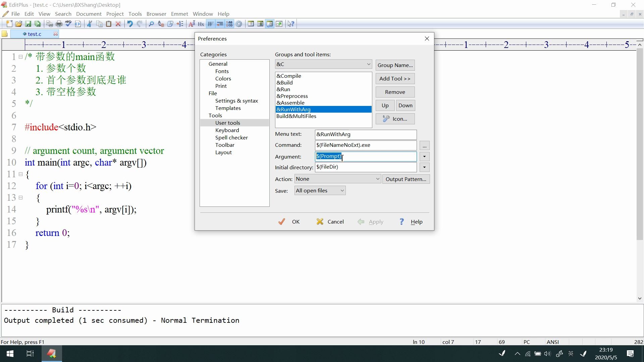This screenshot has height=362, width=644.
Task: Click inside the Menu text field
Action: [366, 134]
